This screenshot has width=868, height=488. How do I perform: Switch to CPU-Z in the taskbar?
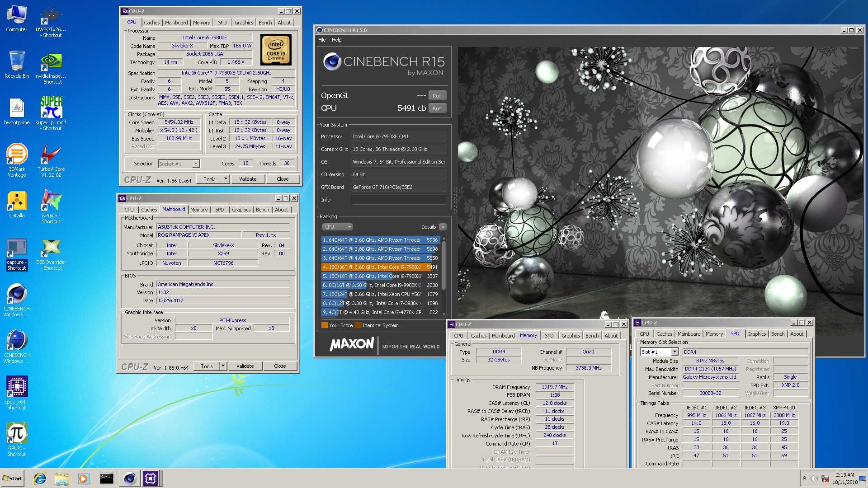tap(151, 479)
